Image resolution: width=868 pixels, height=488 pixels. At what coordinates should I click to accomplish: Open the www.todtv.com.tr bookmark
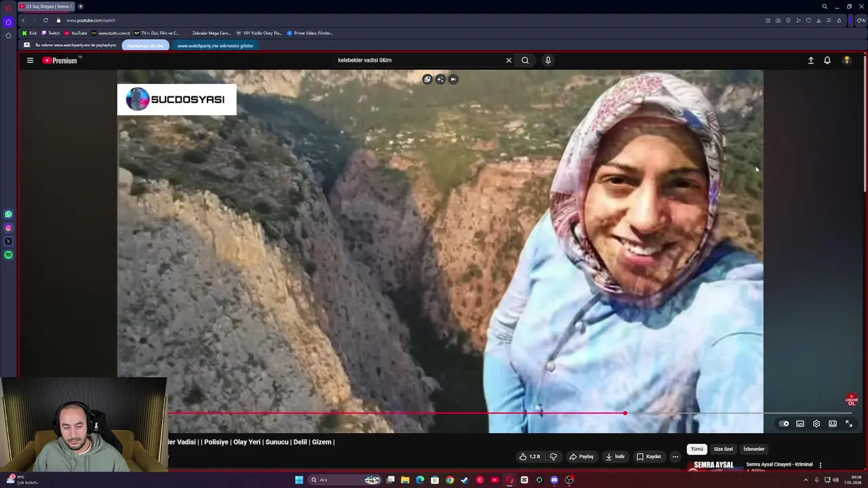111,33
